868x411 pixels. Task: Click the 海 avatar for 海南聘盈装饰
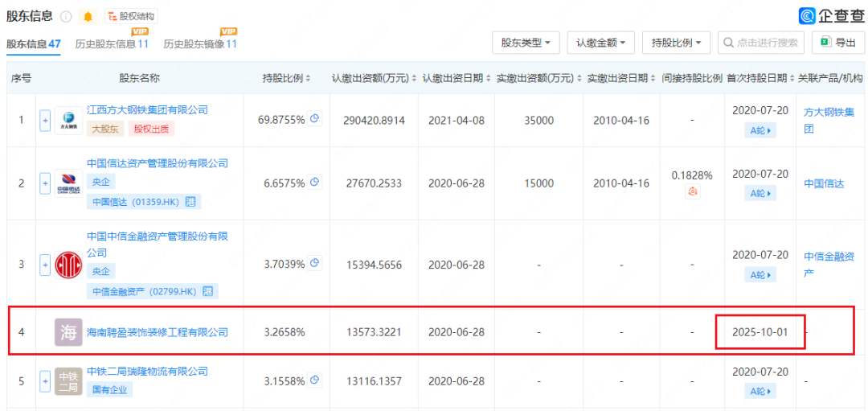[68, 332]
